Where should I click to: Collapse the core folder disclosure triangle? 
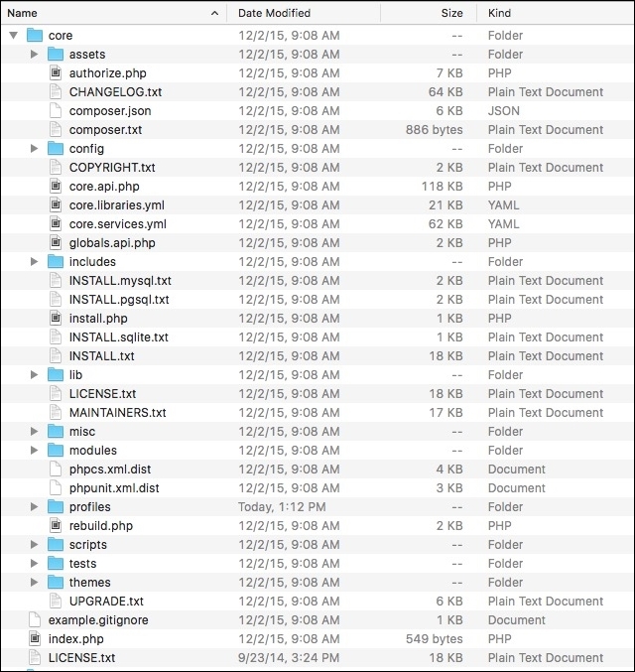tap(14, 35)
